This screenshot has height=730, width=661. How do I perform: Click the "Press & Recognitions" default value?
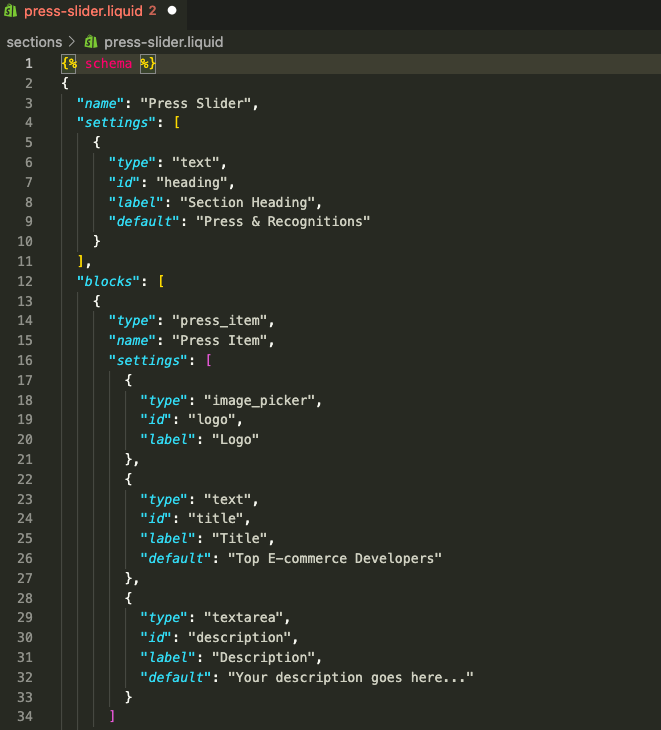(x=283, y=221)
